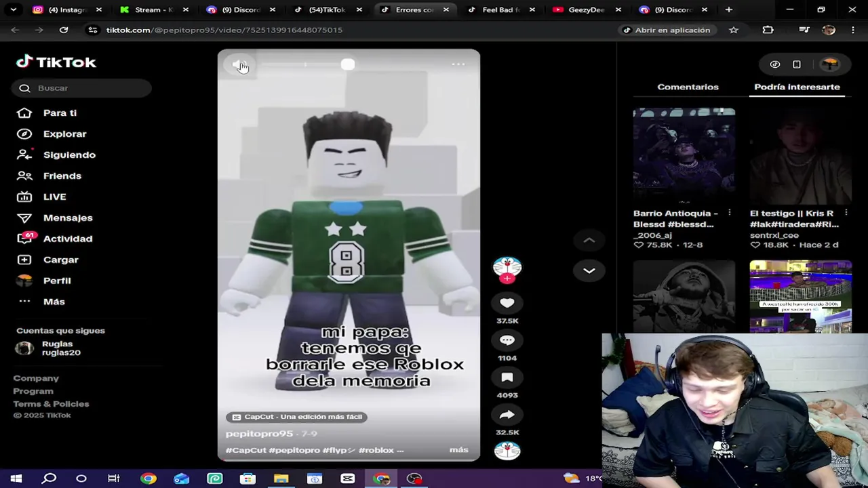Open the tab search dropdown arrow
The height and width of the screenshot is (488, 868).
click(13, 9)
